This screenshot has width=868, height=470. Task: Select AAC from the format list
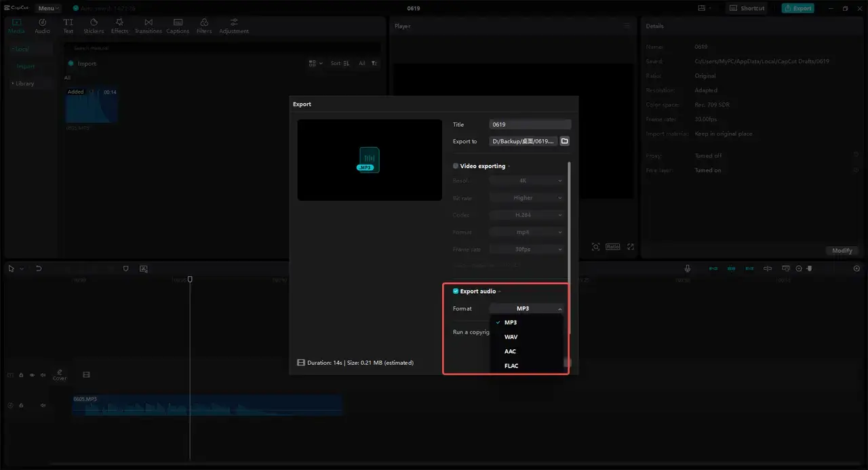pos(527,351)
